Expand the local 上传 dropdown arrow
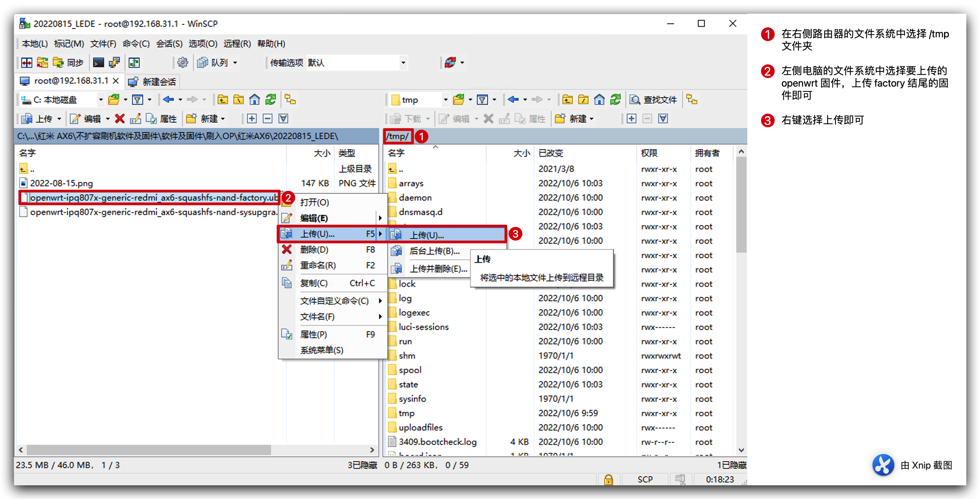This screenshot has width=980, height=499. click(x=59, y=119)
